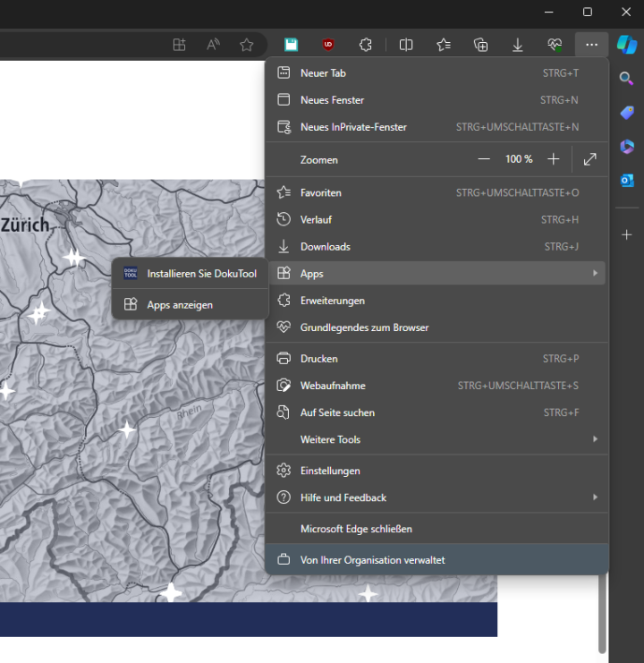
Task: Click the uBlock Origin extension icon
Action: point(328,45)
